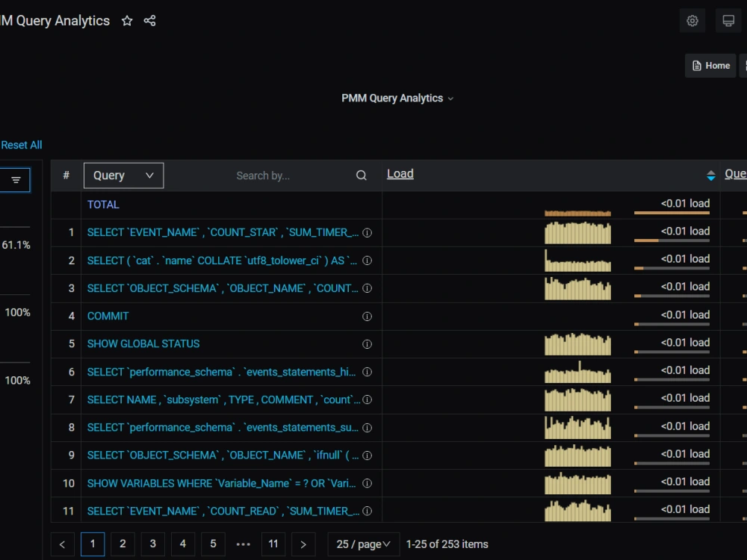Open SELECT NAME, `subsystem` query
Screen dimensions: 747x560
223,399
